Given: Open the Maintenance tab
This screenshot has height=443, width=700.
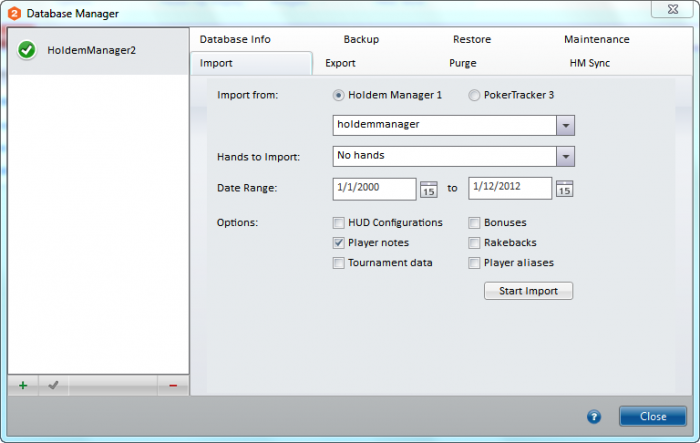Looking at the screenshot, I should (597, 39).
